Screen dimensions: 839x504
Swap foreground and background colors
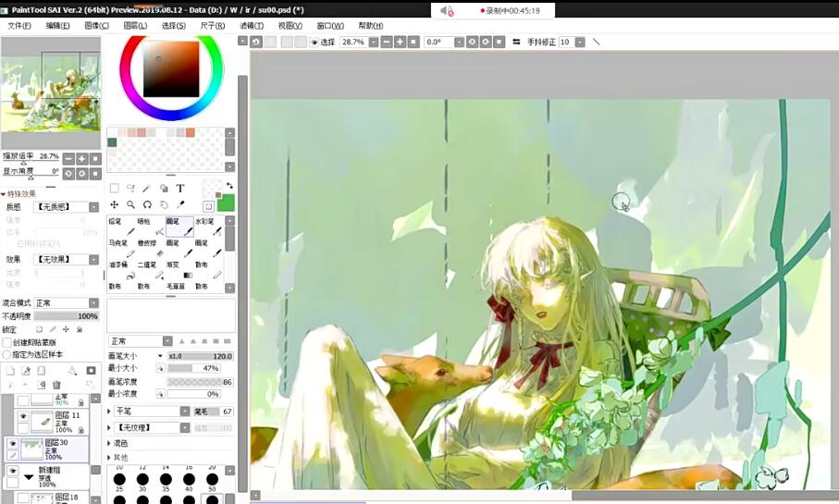tap(228, 186)
